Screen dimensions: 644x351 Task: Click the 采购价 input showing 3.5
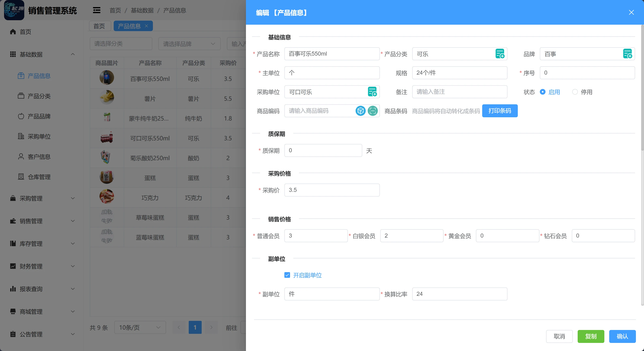click(332, 190)
